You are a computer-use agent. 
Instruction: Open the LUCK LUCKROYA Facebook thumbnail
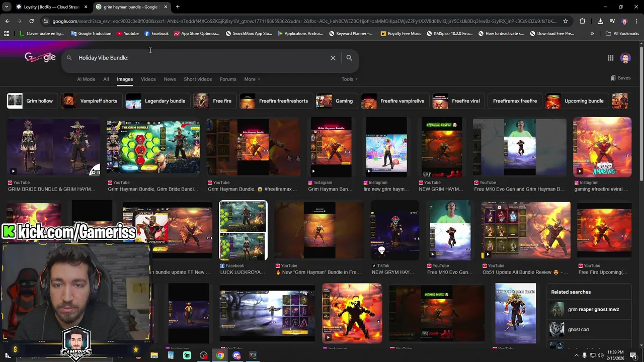(x=244, y=231)
